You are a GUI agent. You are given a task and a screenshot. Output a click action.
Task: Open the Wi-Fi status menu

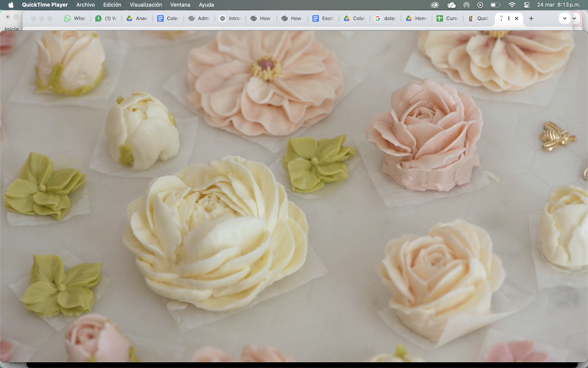coord(512,5)
